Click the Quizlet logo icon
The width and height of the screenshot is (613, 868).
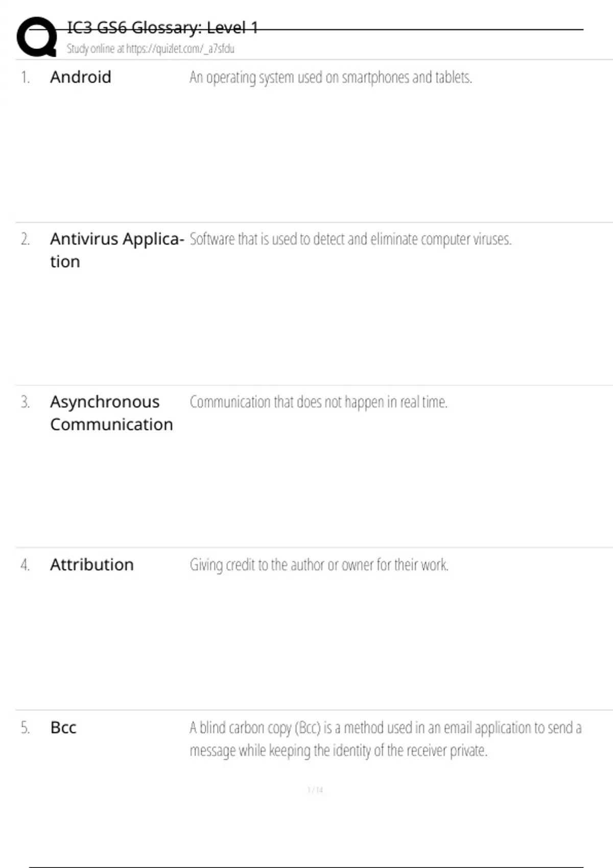(37, 36)
